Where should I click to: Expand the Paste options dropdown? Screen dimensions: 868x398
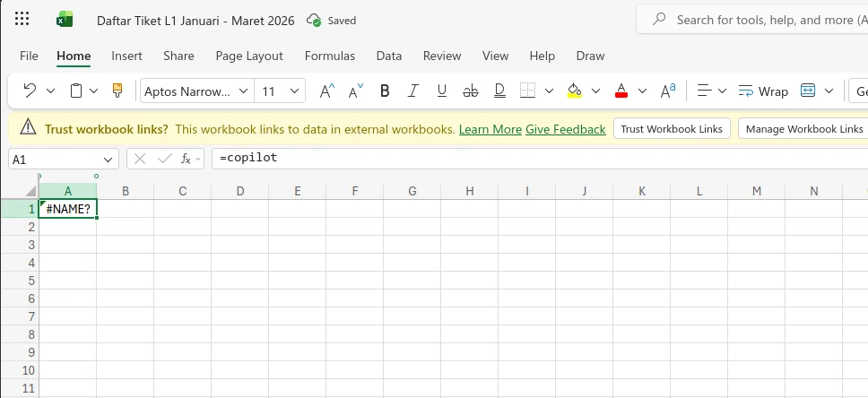[x=93, y=91]
